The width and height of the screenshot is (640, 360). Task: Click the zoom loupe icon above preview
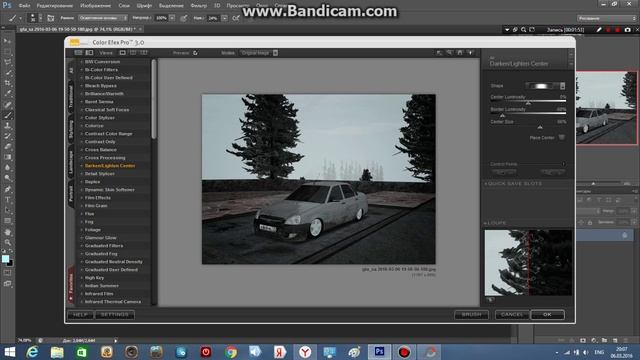tap(449, 53)
